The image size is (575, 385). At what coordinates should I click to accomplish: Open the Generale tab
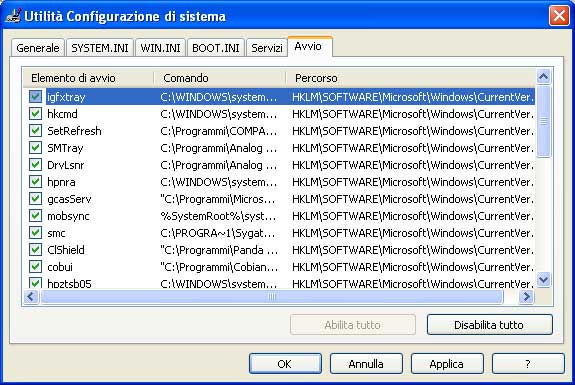click(x=38, y=48)
